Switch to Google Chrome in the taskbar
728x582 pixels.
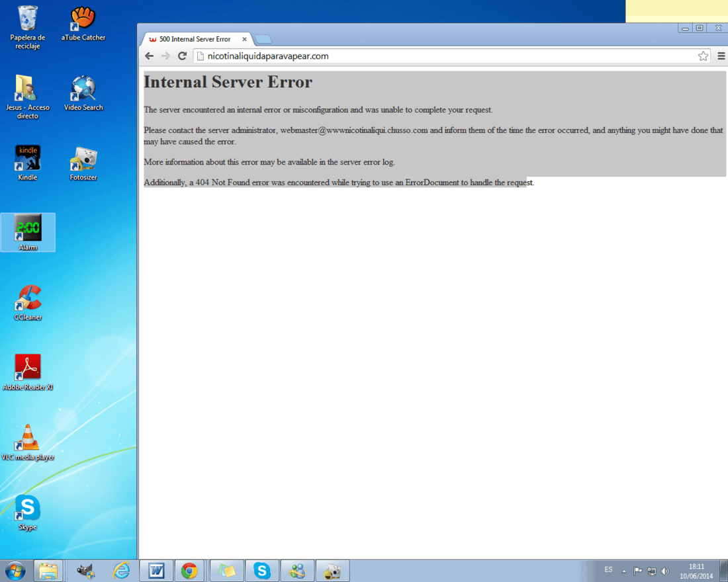(189, 571)
